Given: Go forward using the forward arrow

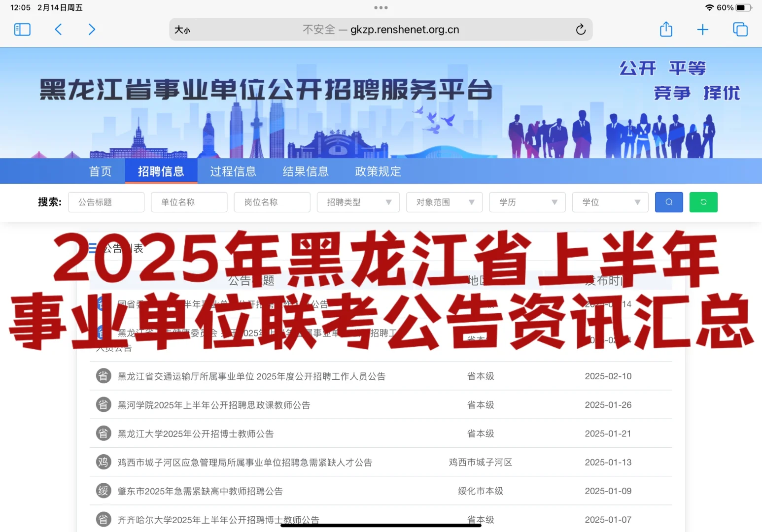Looking at the screenshot, I should [x=92, y=30].
